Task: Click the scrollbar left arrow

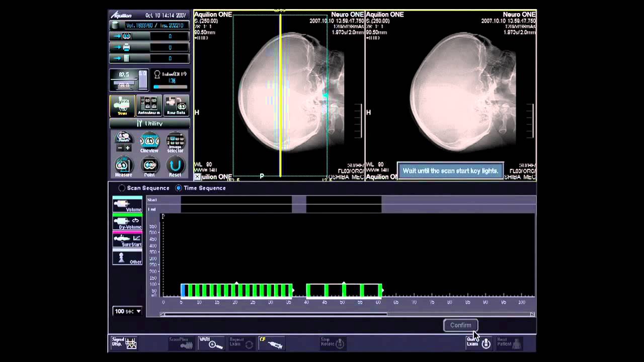Action: [x=162, y=314]
